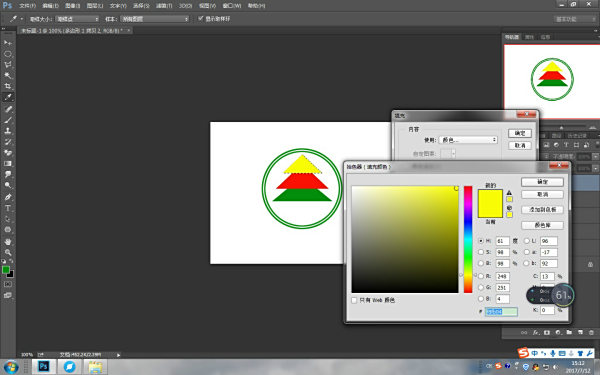Switch to the 导航器 panel tab
This screenshot has width=600, height=375.
(x=512, y=37)
